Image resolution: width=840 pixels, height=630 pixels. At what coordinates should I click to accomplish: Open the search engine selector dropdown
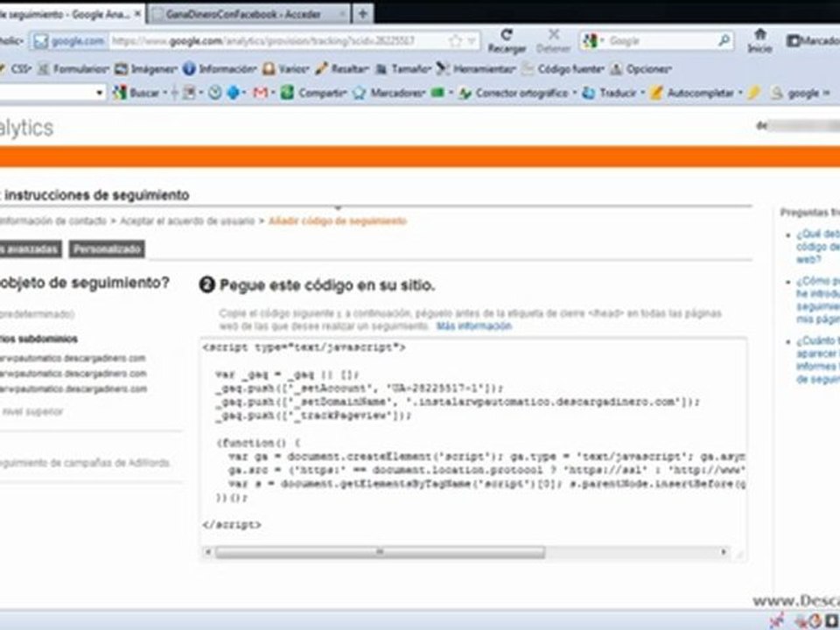pyautogui.click(x=593, y=41)
